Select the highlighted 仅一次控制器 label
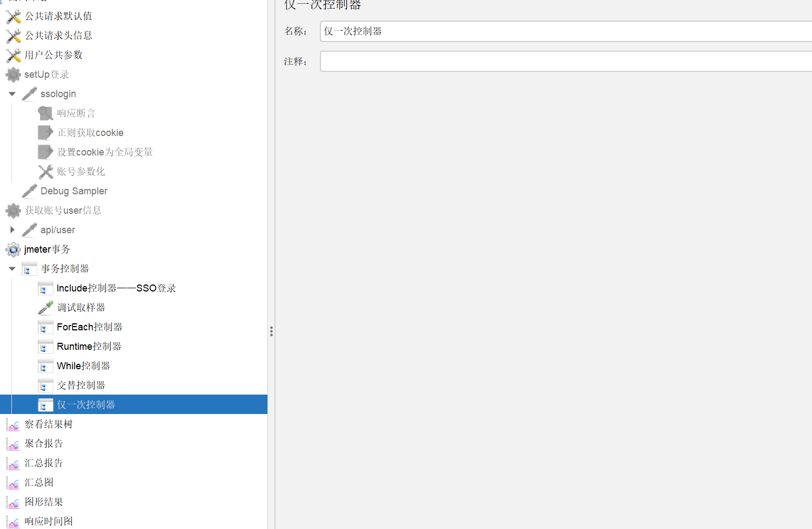The image size is (812, 529). 86,405
